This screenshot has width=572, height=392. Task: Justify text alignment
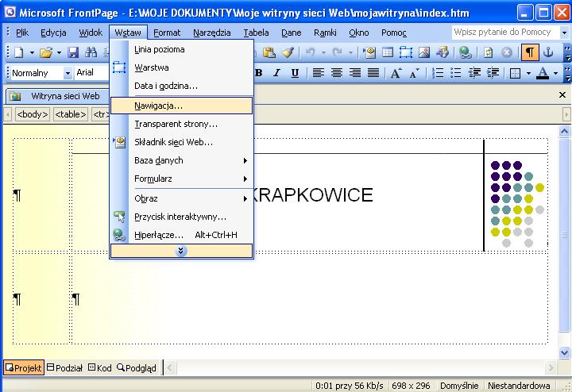pyautogui.click(x=373, y=73)
